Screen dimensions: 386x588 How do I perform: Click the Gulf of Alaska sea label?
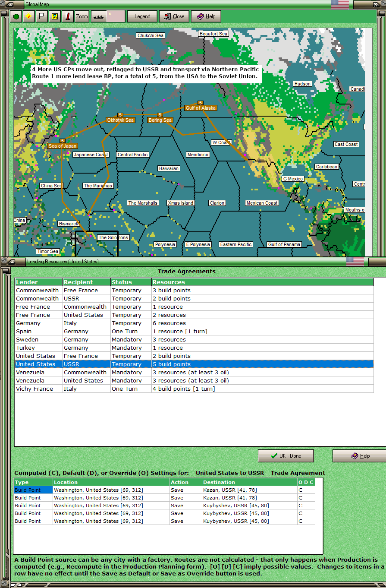point(201,108)
